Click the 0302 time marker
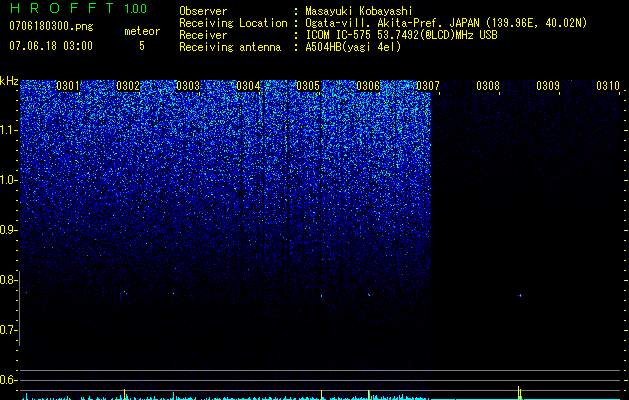The height and width of the screenshot is (400, 629). [128, 86]
